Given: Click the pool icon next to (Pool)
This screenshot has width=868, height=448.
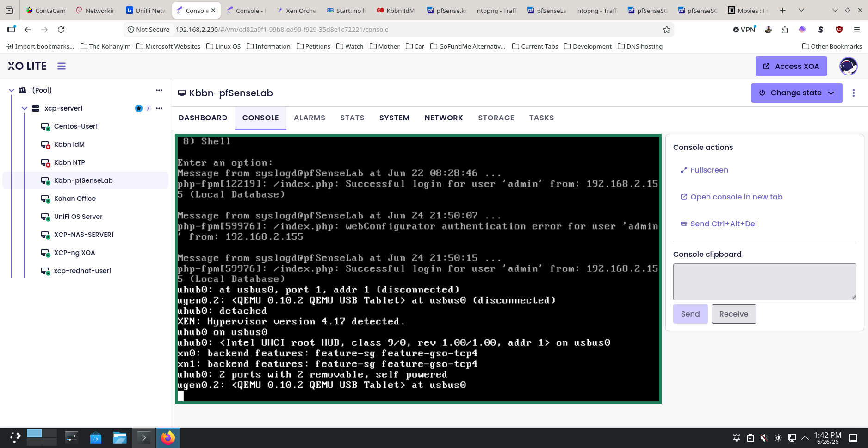Looking at the screenshot, I should (23, 90).
